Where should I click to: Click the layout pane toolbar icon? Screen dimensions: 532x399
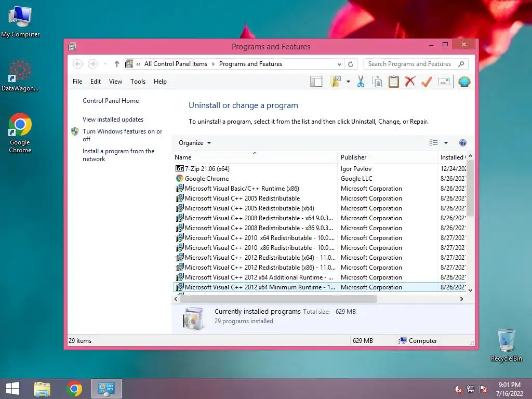(316, 82)
